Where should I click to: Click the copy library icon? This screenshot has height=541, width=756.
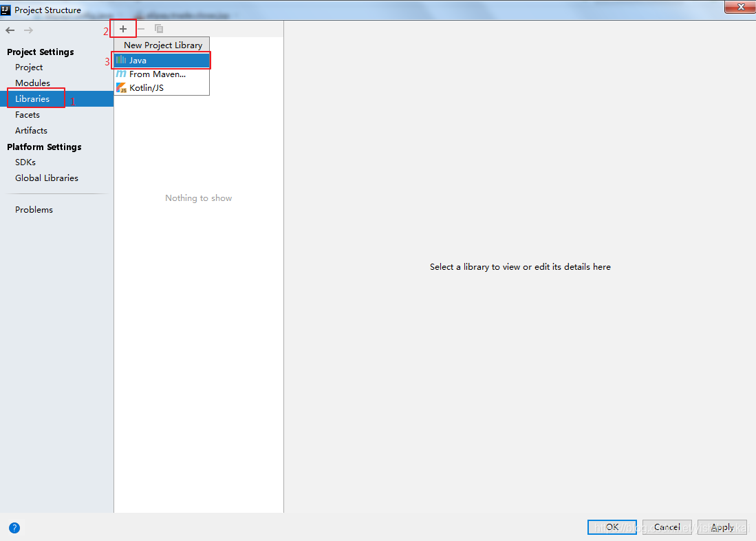pos(159,29)
